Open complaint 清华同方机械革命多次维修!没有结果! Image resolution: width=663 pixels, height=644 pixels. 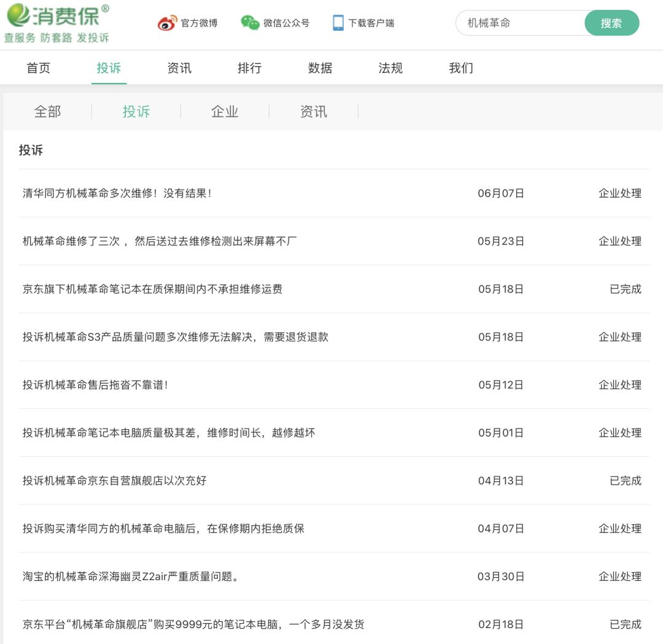(x=117, y=193)
